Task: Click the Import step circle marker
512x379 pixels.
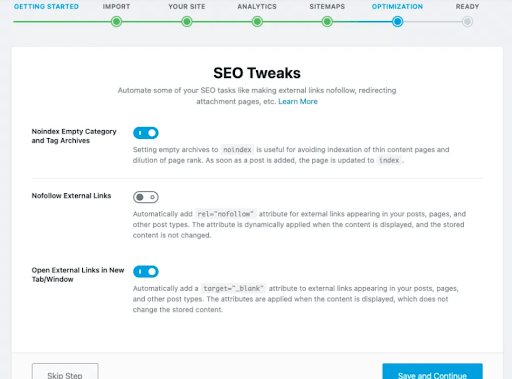Action: pyautogui.click(x=116, y=22)
